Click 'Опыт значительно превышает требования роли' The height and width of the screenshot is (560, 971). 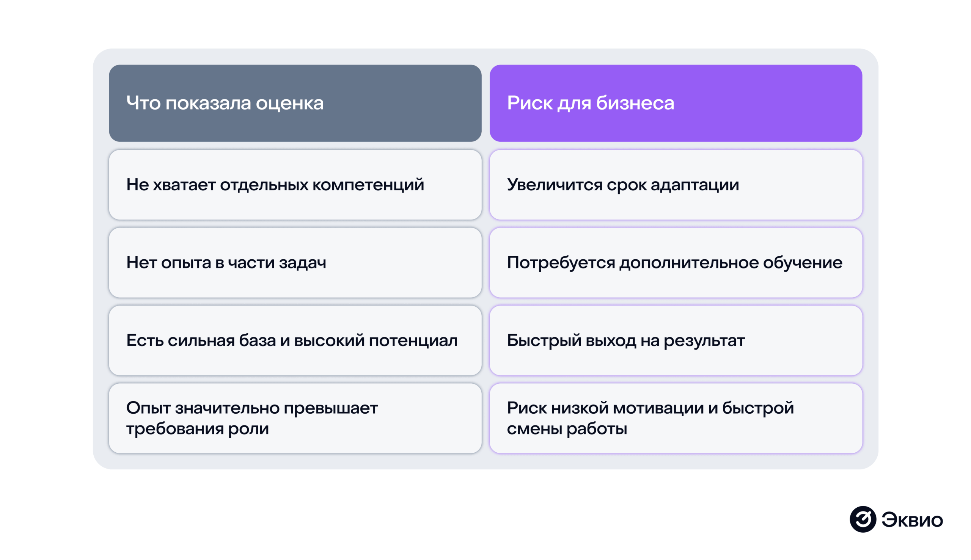coord(295,418)
